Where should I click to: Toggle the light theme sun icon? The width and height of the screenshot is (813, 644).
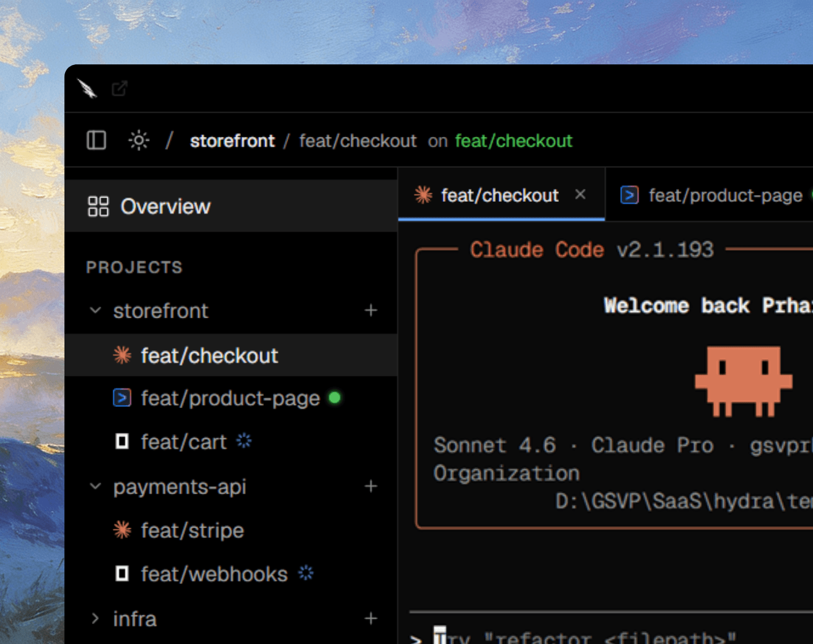tap(139, 141)
